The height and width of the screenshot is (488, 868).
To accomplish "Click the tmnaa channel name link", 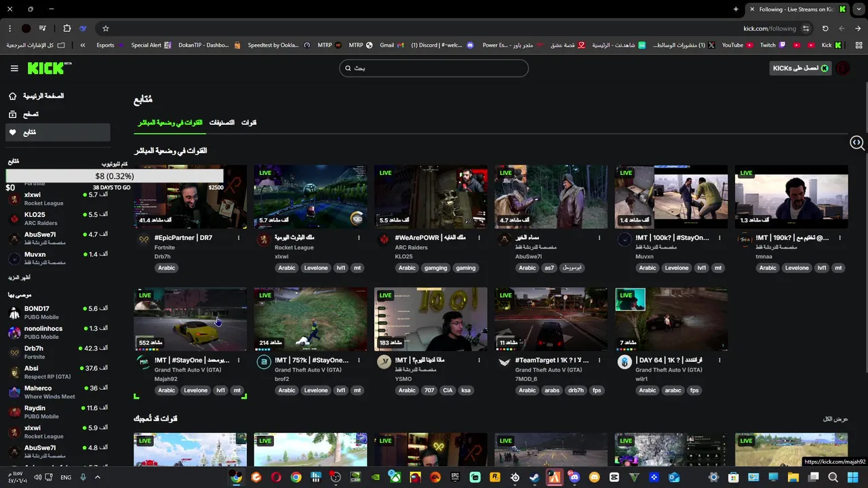I will tap(764, 257).
